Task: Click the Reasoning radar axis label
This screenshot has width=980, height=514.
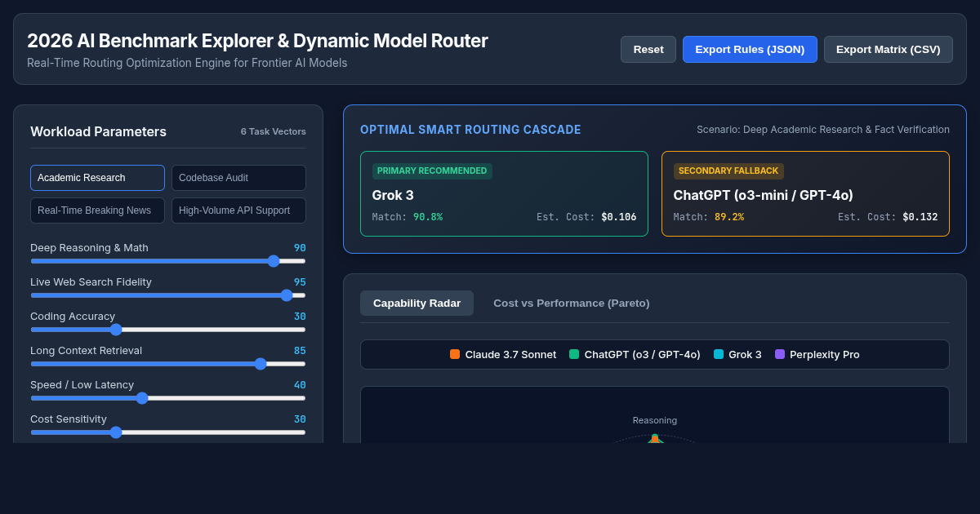Action: tap(655, 420)
